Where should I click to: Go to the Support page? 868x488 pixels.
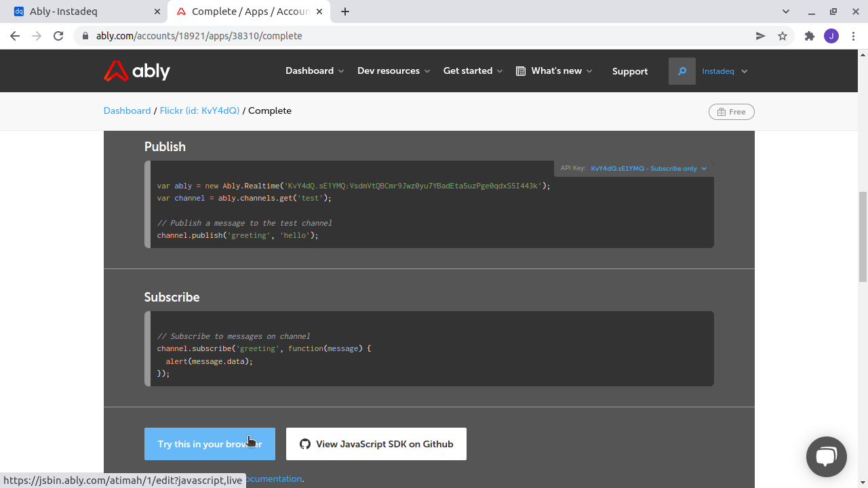(630, 71)
